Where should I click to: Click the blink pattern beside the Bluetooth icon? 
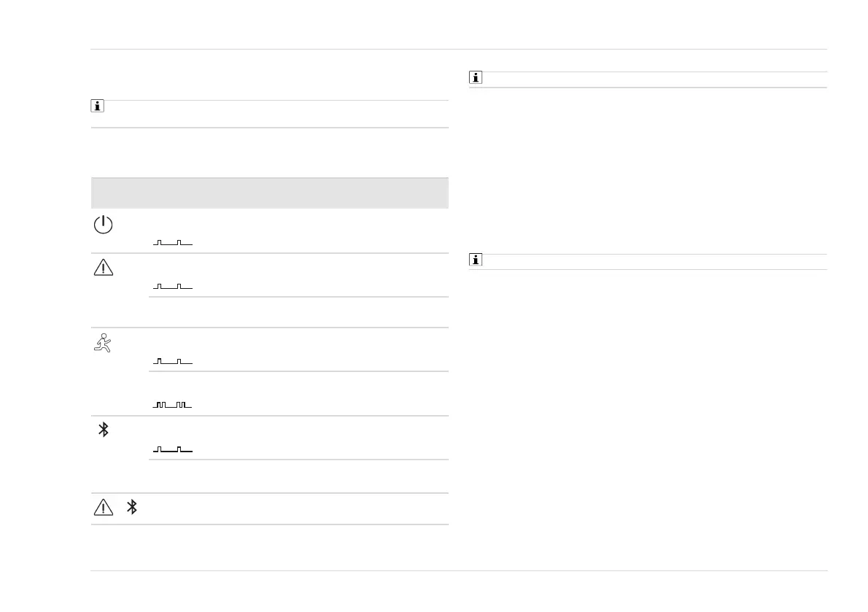[173, 449]
